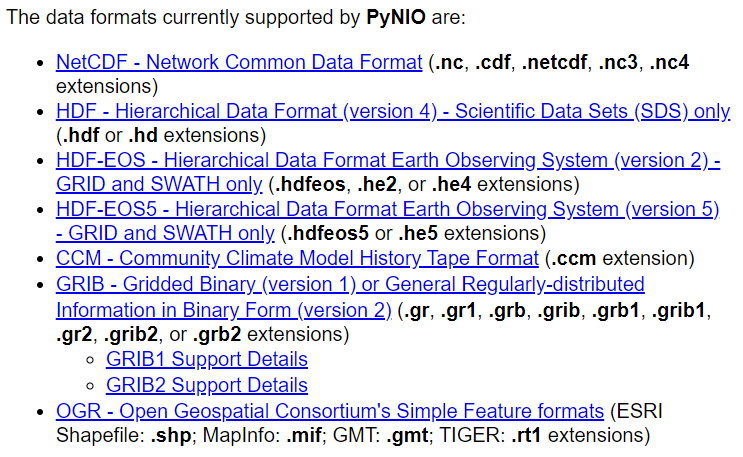Viewport: 743px width, 457px height.
Task: Click the bold .he5 extension text
Action: pyautogui.click(x=418, y=233)
